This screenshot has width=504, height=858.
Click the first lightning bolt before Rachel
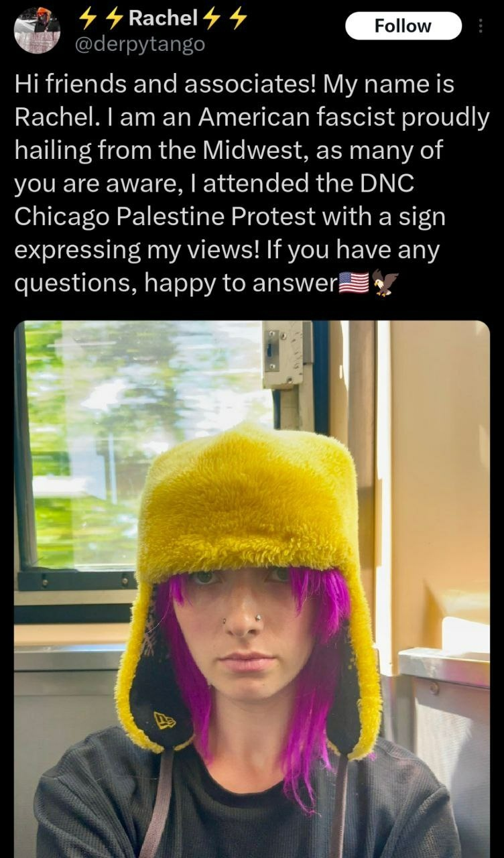(87, 19)
